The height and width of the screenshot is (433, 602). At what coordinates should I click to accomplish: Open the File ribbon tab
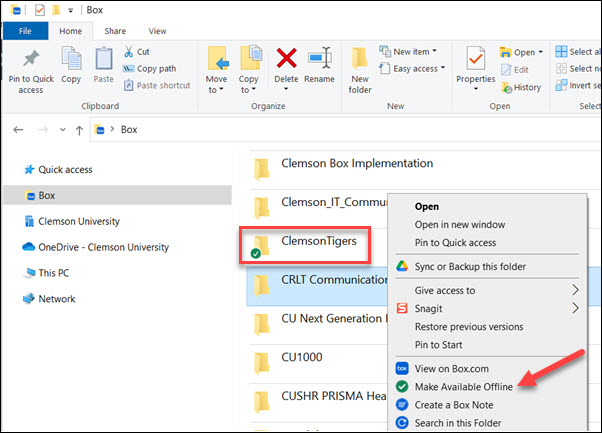25,31
